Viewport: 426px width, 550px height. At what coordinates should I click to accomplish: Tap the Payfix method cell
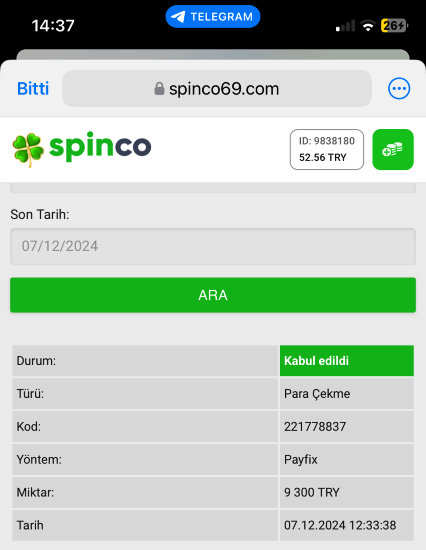click(347, 460)
